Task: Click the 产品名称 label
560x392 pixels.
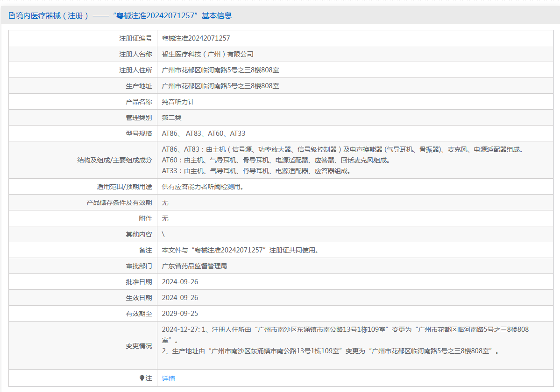Action: [x=139, y=102]
